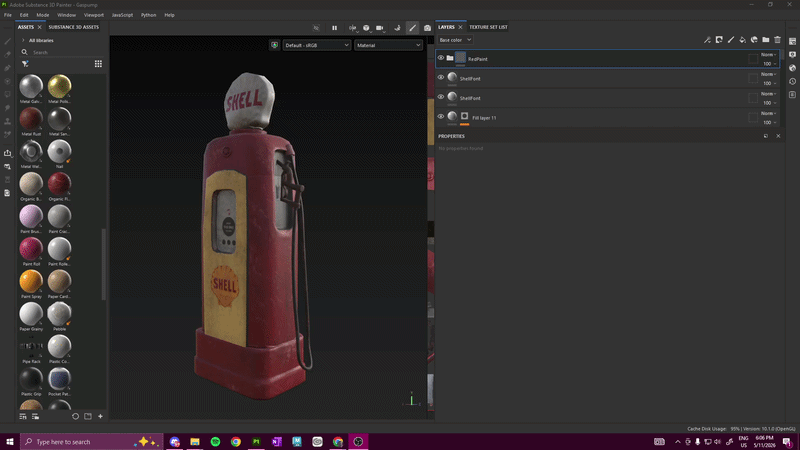Open the Material display mode dropdown
This screenshot has width=800, height=450.
[388, 45]
